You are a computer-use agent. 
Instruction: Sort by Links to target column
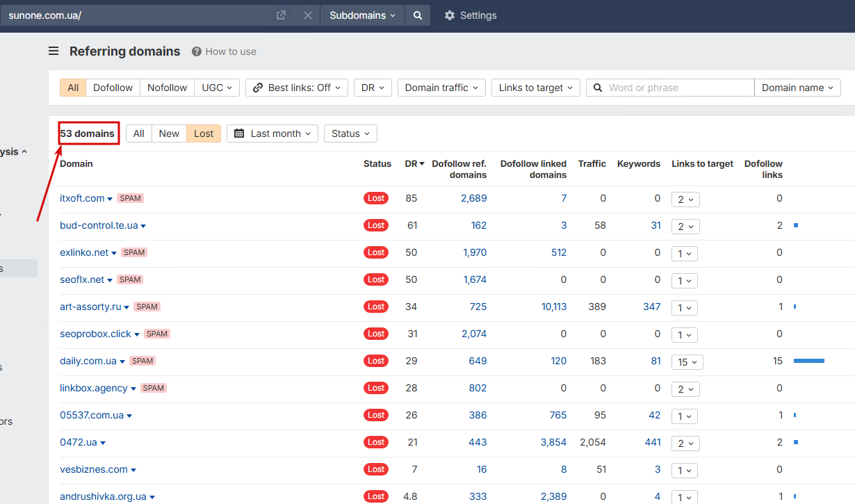coord(702,164)
